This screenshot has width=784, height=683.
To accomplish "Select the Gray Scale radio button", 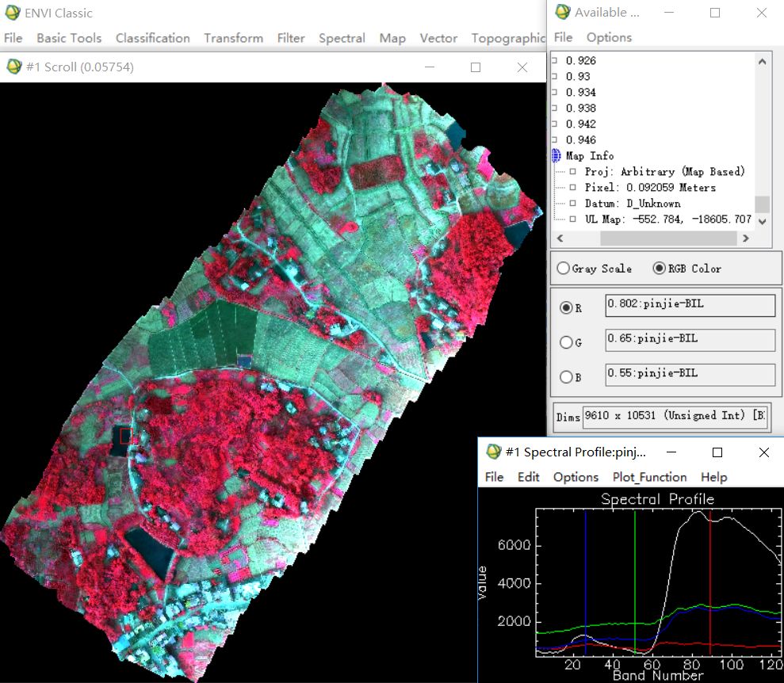I will pyautogui.click(x=563, y=269).
